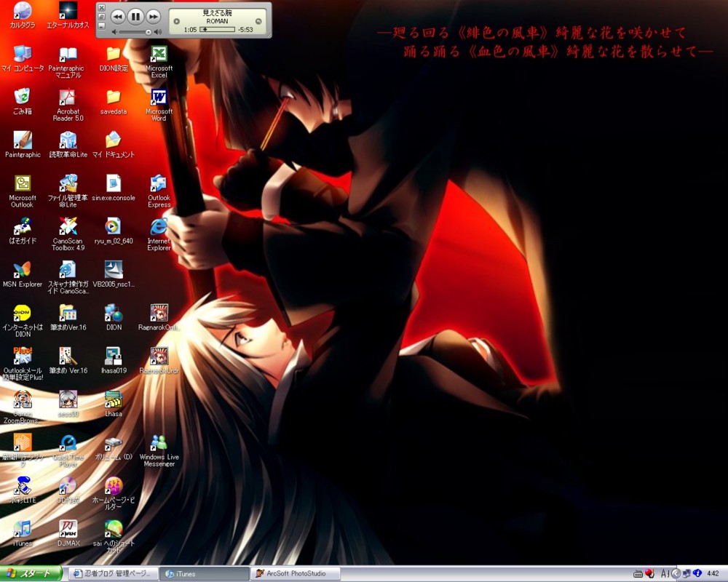Select the CanoScan Toolbox 4.9 icon
728x582 pixels.
tap(68, 234)
